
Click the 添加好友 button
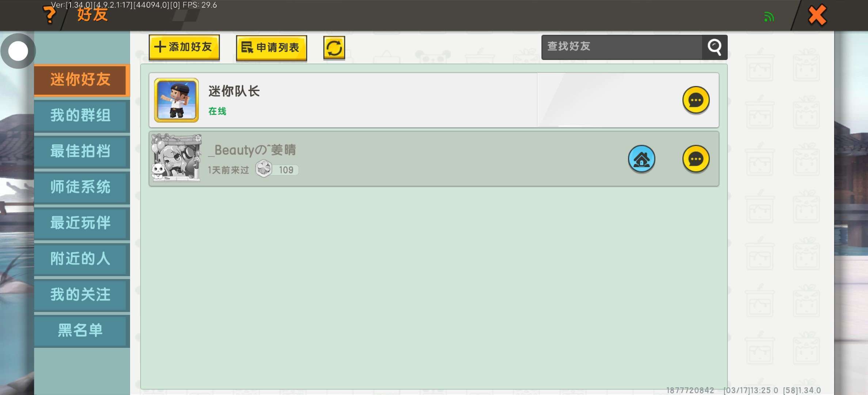click(x=184, y=47)
